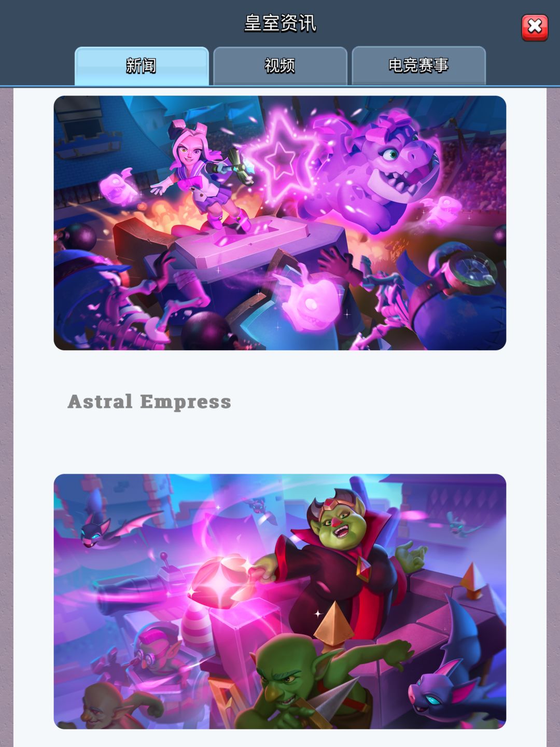
Task: Switch to the 新闻 news tab
Action: click(142, 66)
